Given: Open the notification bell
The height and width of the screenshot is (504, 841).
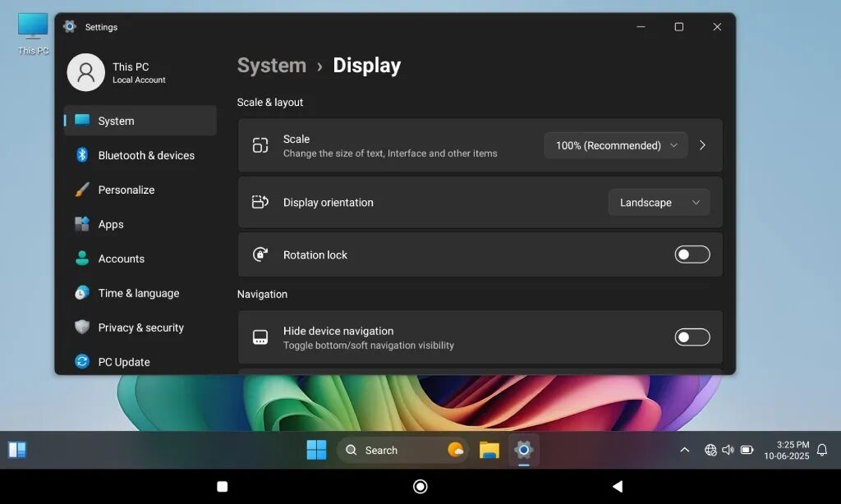Looking at the screenshot, I should 821,450.
